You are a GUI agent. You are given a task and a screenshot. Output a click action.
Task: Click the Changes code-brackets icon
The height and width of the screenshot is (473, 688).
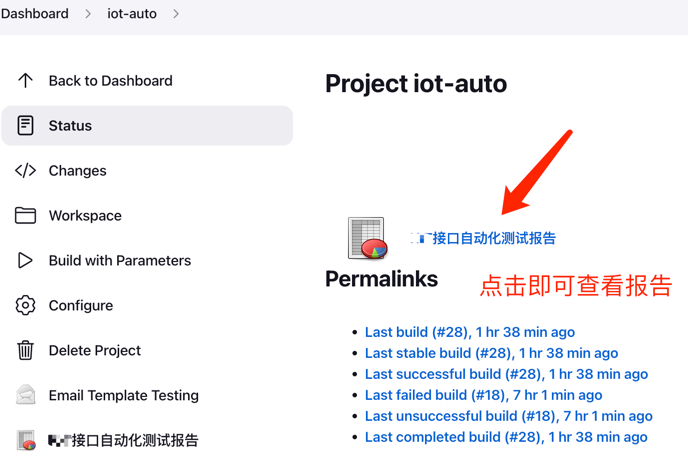pos(26,170)
